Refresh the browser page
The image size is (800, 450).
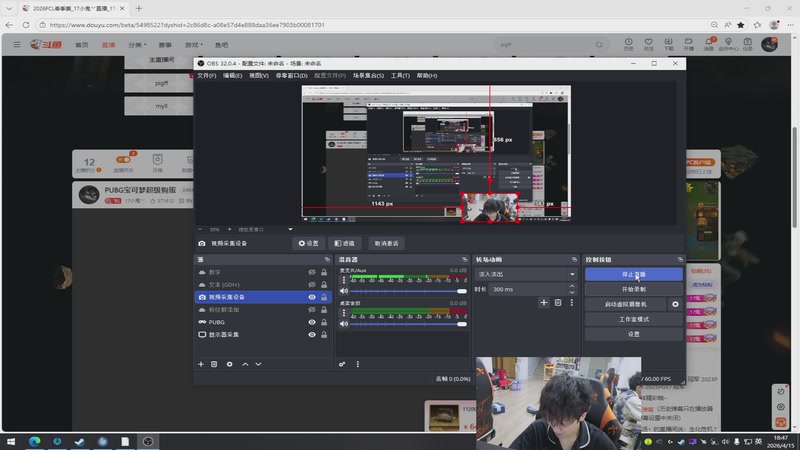(26, 24)
